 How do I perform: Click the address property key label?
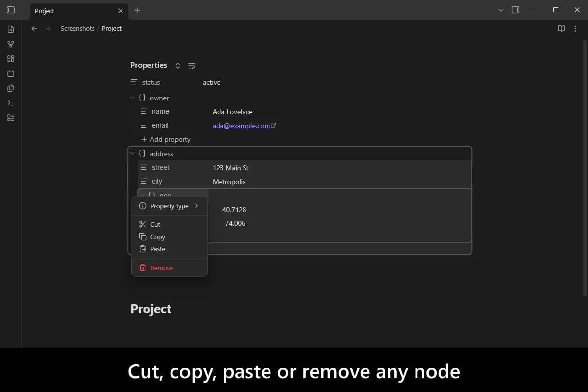click(162, 154)
